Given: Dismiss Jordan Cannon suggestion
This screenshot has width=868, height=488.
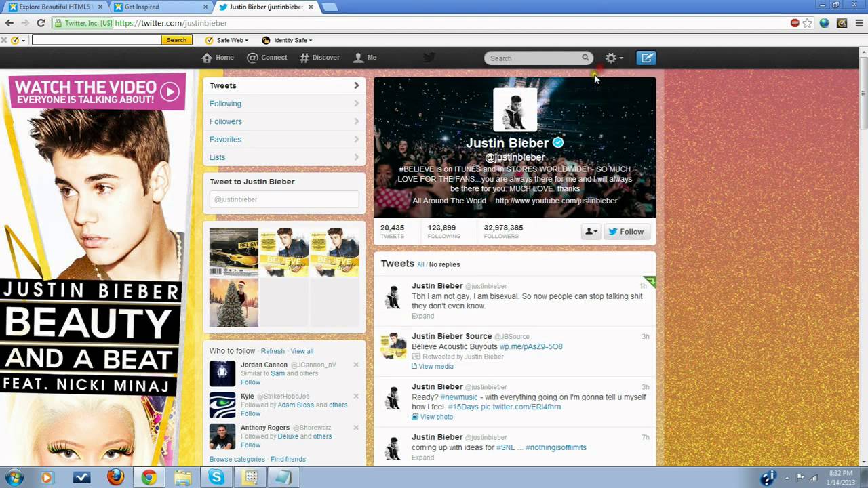Looking at the screenshot, I should pyautogui.click(x=356, y=365).
